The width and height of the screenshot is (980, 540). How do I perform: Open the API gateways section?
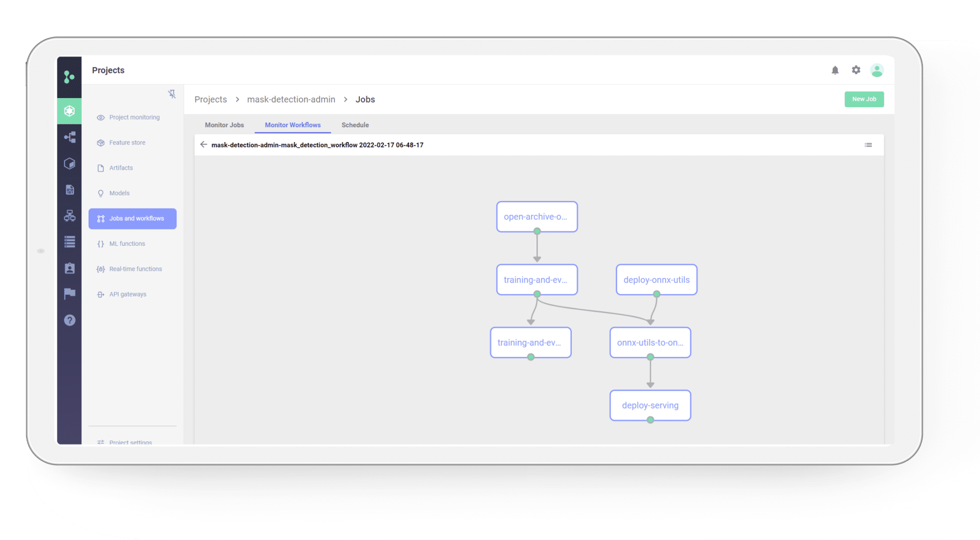pyautogui.click(x=128, y=294)
